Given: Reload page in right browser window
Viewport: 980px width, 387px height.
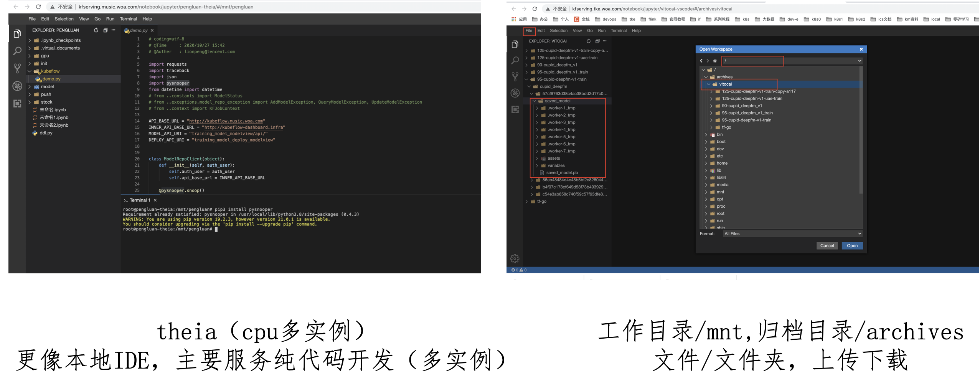Looking at the screenshot, I should coord(535,8).
